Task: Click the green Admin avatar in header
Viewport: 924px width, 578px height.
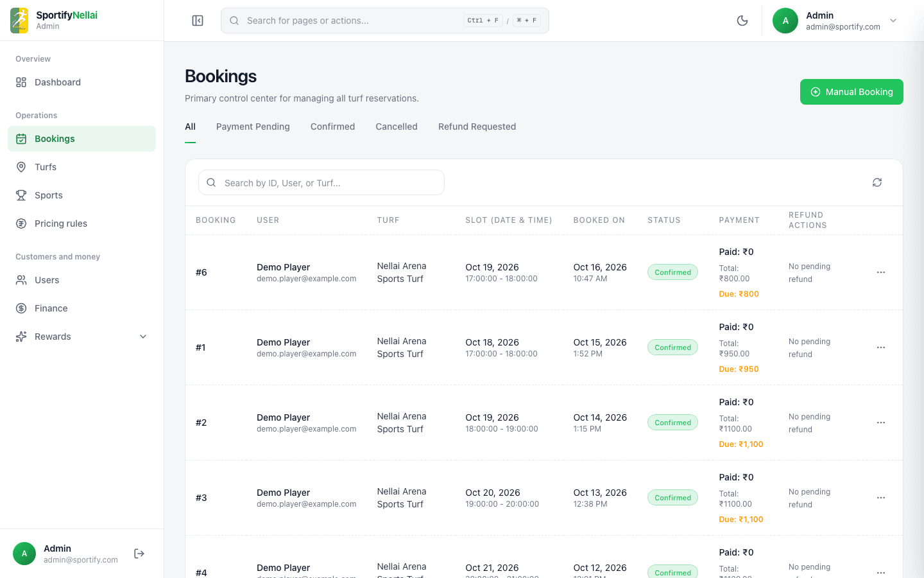Action: click(785, 21)
